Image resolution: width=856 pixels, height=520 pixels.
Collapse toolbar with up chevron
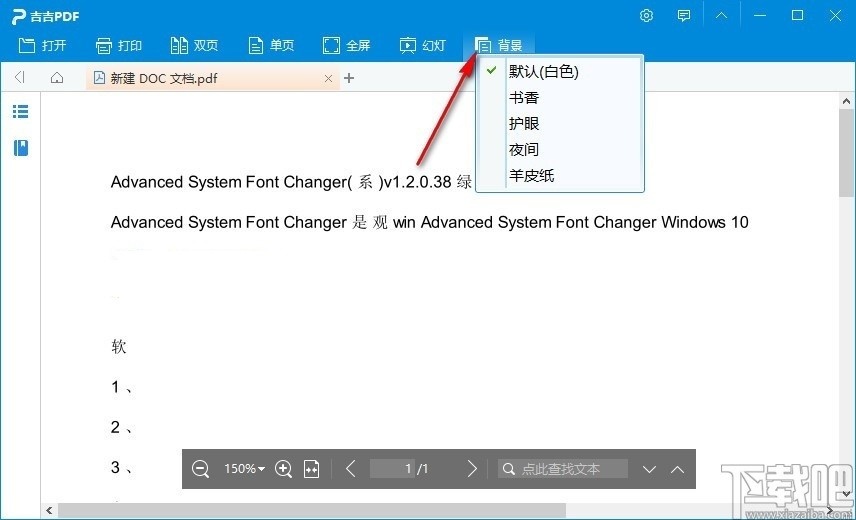click(722, 16)
